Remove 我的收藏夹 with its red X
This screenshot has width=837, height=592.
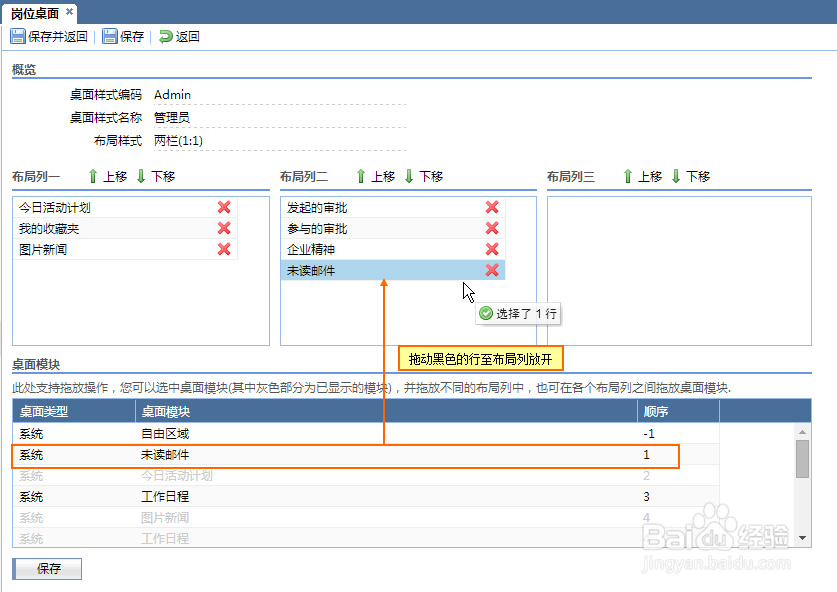point(224,228)
